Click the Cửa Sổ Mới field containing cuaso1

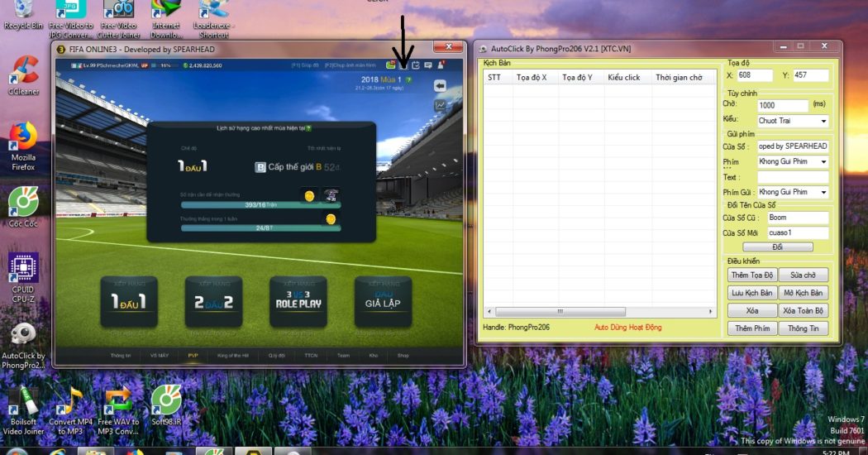(798, 232)
